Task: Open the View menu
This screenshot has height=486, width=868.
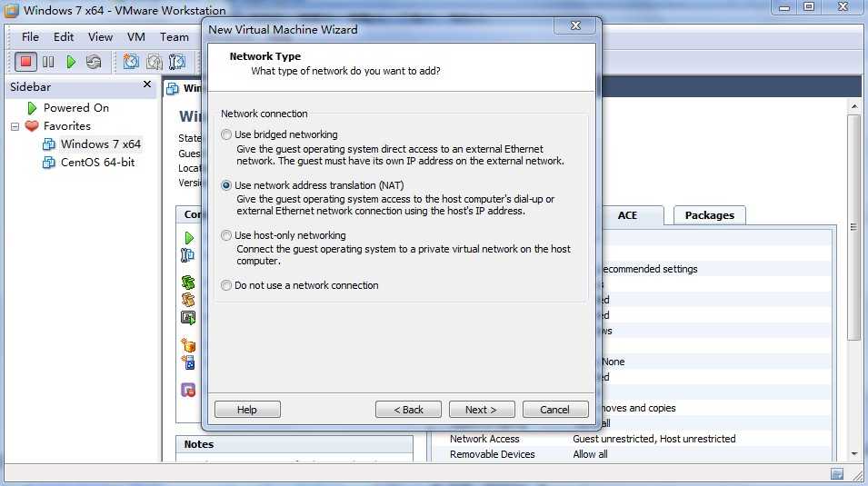Action: [100, 37]
